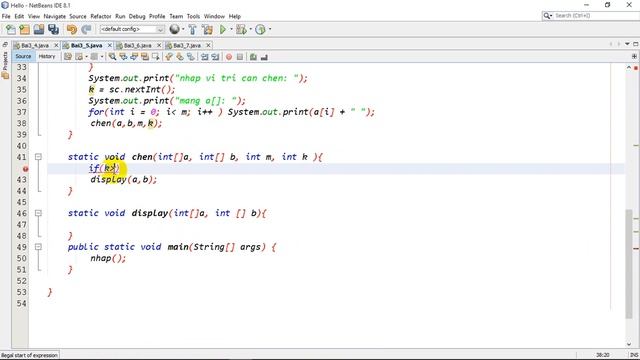Screen dimensions: 640x360
Task: Click the error marker in the line 42 gutter
Action: (25, 169)
